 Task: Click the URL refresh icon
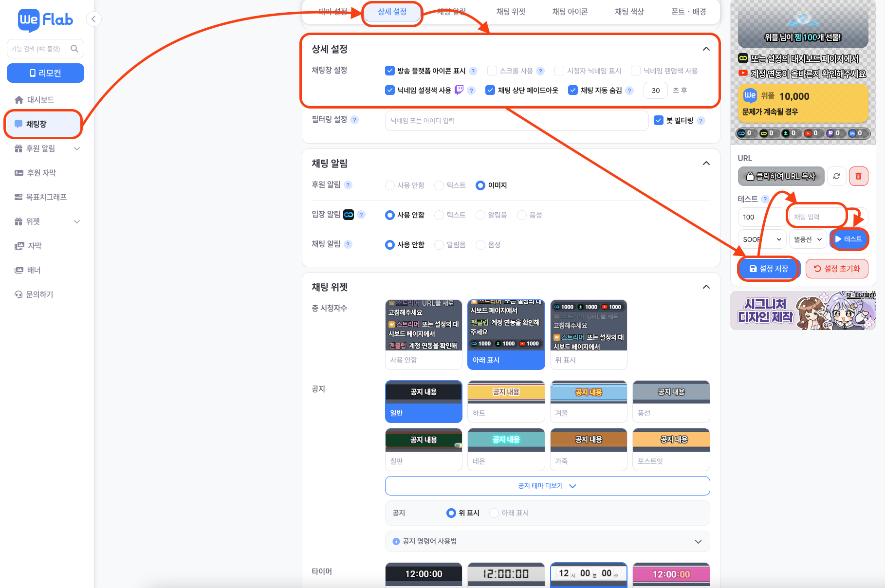click(836, 176)
